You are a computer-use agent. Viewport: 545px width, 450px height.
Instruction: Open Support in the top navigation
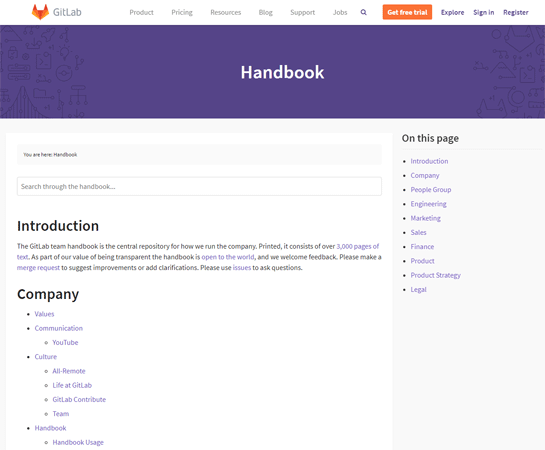pyautogui.click(x=302, y=13)
